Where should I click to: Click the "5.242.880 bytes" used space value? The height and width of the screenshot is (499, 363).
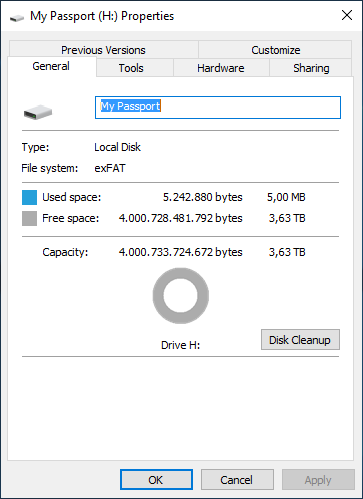pyautogui.click(x=202, y=197)
